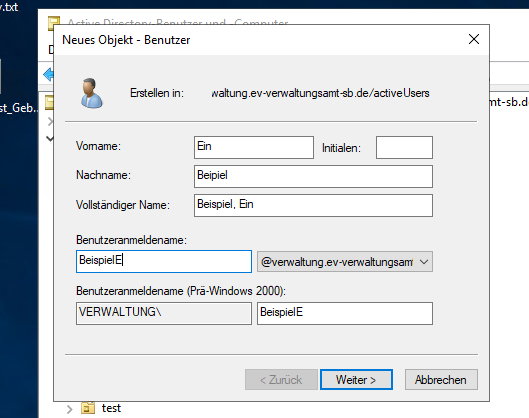Click the Benutzeranmeldename field with BeispielE
Screen dimensions: 529x418
164,261
